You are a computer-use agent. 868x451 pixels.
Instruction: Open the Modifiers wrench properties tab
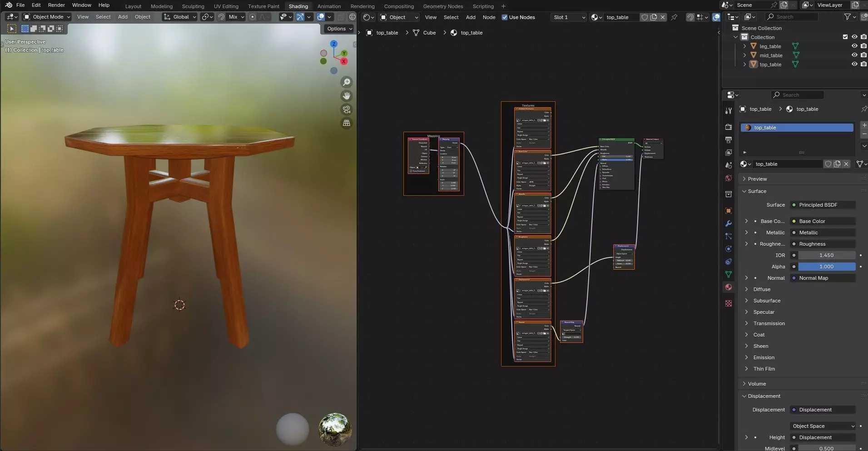(729, 223)
